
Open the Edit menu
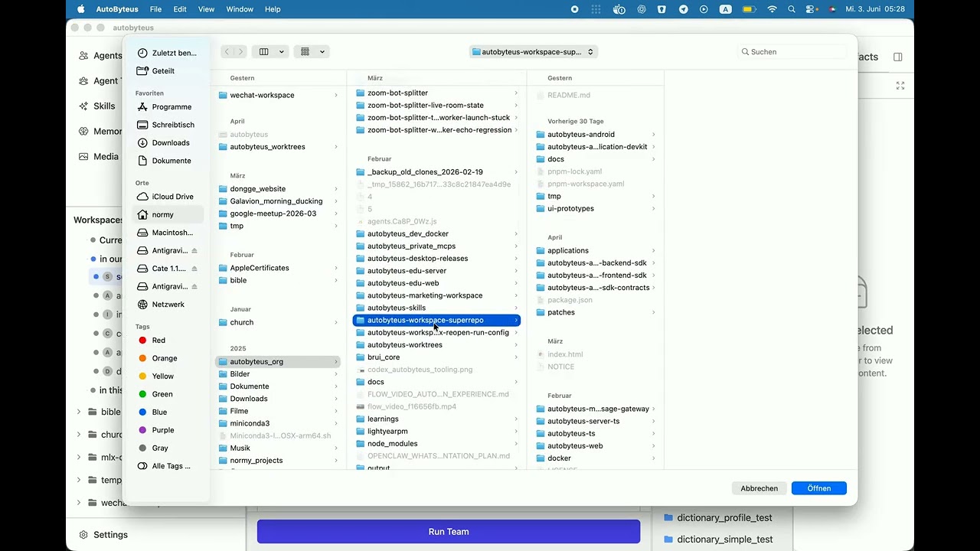tap(180, 9)
